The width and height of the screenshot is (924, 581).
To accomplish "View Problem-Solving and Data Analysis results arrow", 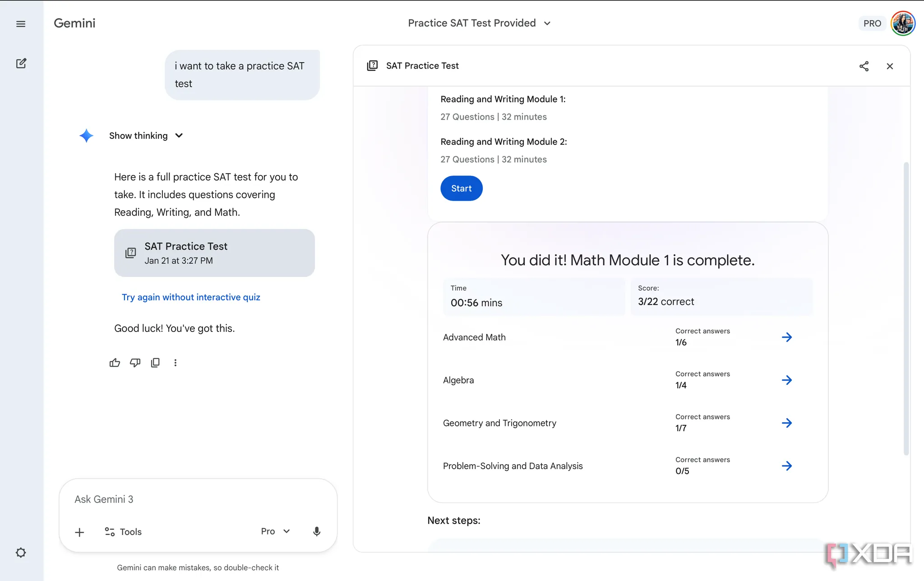I will (x=787, y=466).
